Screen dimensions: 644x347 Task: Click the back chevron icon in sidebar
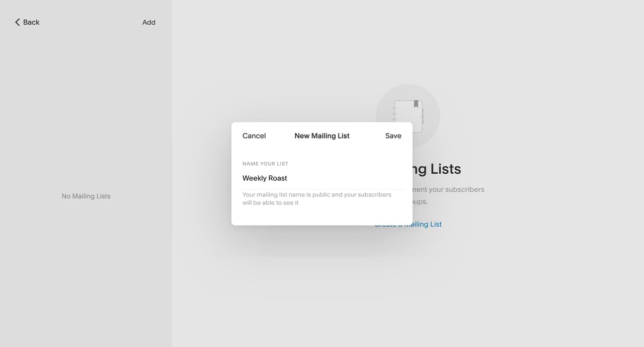click(x=17, y=22)
